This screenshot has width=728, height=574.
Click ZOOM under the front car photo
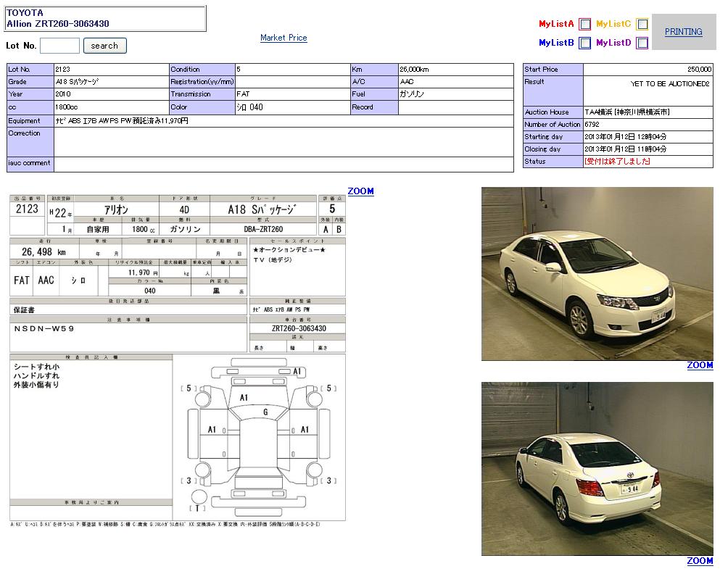click(x=700, y=365)
